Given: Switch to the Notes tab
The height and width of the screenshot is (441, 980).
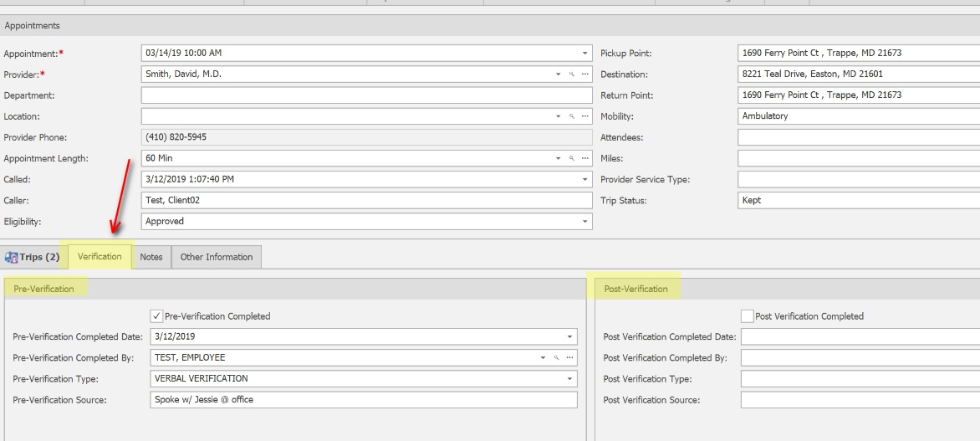Looking at the screenshot, I should pyautogui.click(x=151, y=257).
